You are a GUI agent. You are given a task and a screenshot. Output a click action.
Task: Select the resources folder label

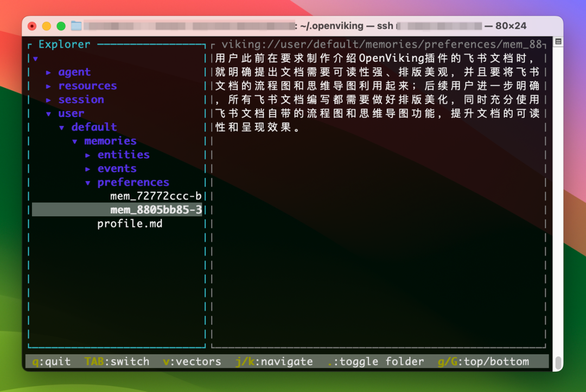pyautogui.click(x=87, y=86)
